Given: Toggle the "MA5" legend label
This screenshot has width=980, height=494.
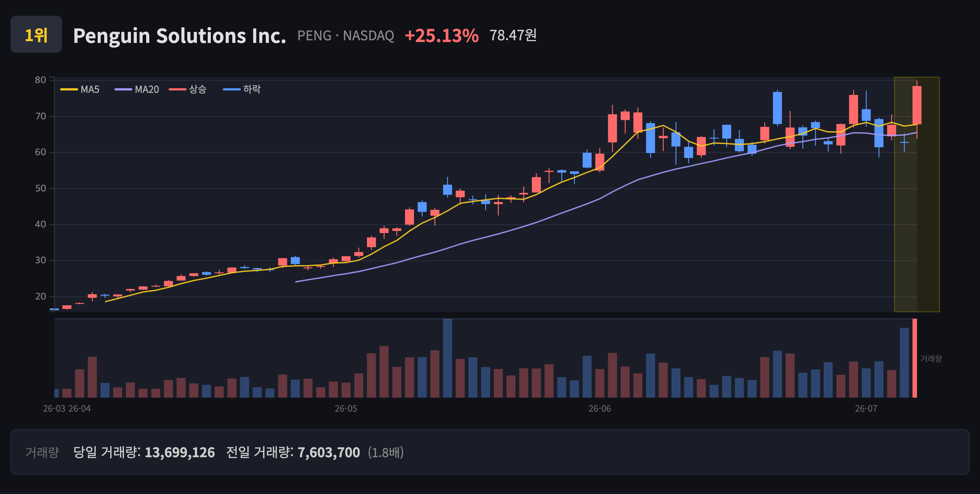Looking at the screenshot, I should (90, 90).
